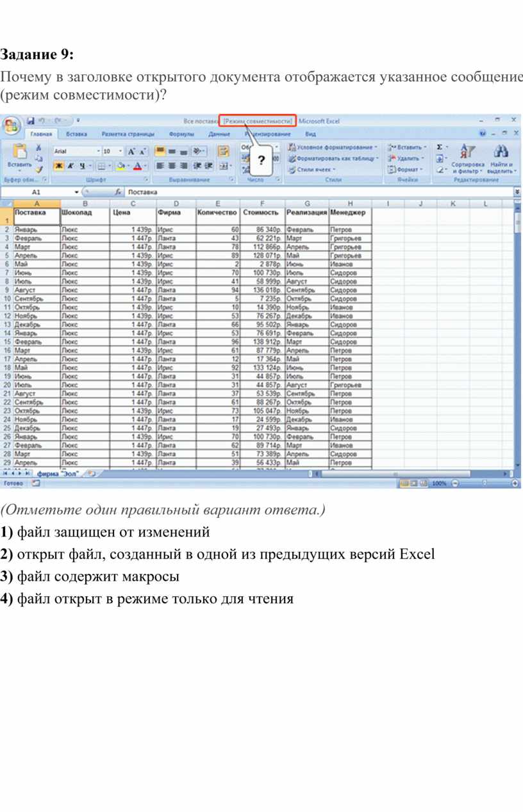Cut the selection with the scissors icon
Screen dimensions: 523x812
(38, 147)
